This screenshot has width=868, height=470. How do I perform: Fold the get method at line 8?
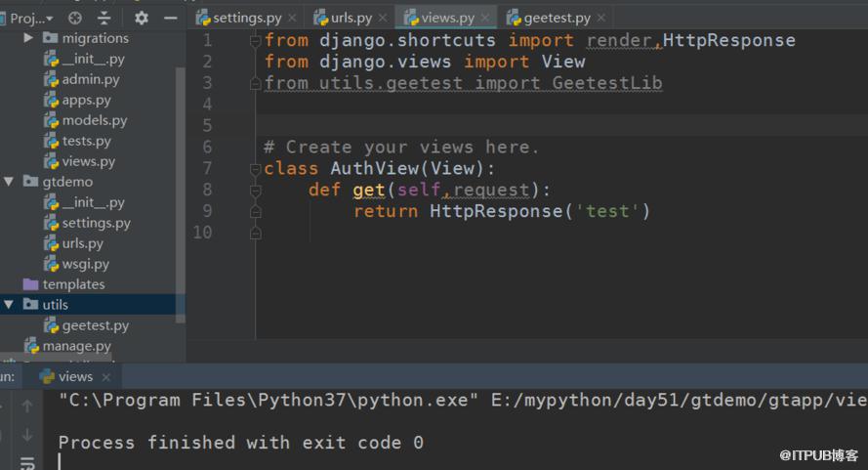(255, 191)
